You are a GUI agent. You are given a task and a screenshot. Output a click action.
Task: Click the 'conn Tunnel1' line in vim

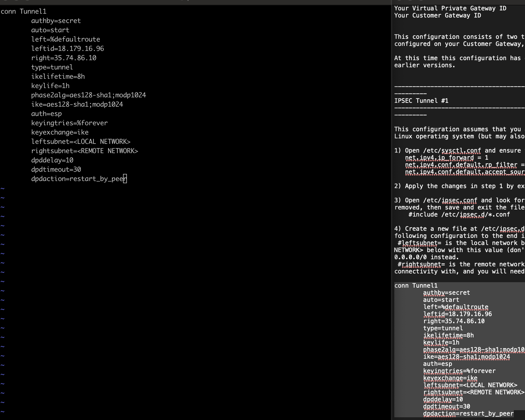click(x=24, y=11)
